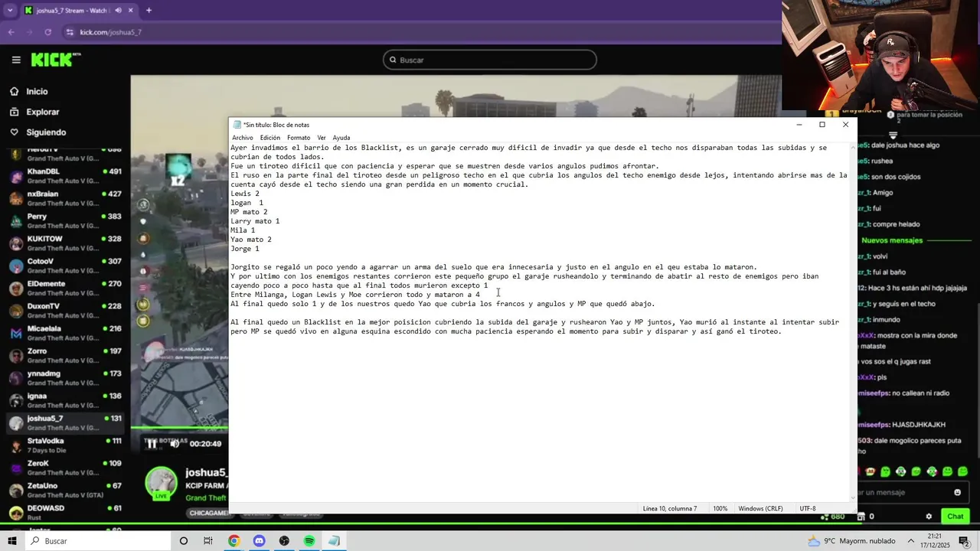Screen dimensions: 980x551
Task: Open ElDemente channel avatar
Action: coord(16,289)
